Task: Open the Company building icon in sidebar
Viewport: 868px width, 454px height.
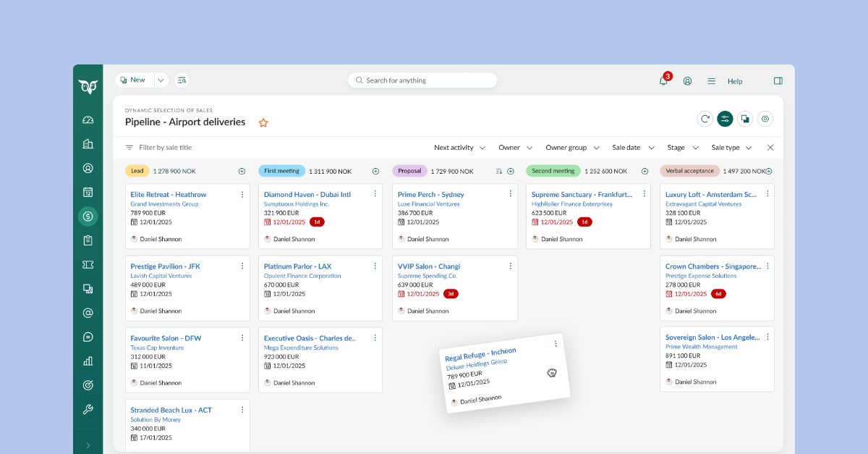Action: 88,144
